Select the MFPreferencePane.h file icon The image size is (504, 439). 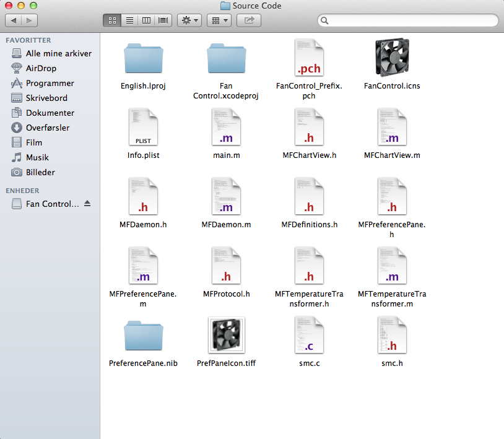click(x=392, y=196)
